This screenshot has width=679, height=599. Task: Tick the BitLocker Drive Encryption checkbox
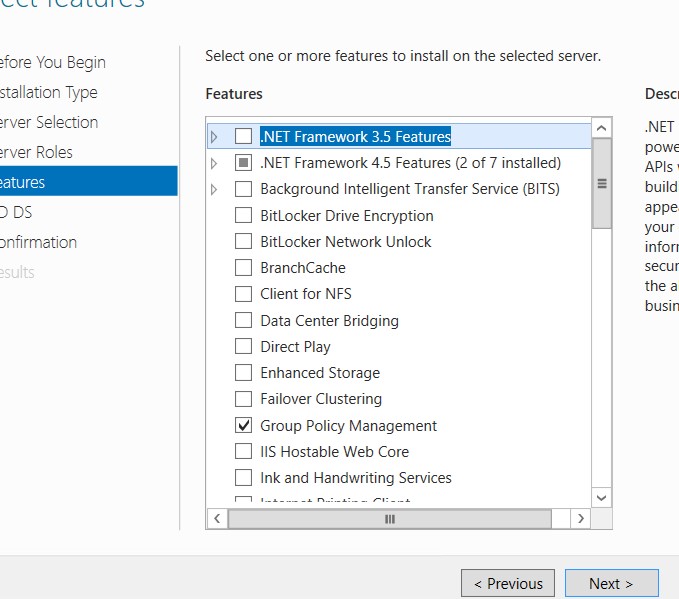pyautogui.click(x=243, y=215)
